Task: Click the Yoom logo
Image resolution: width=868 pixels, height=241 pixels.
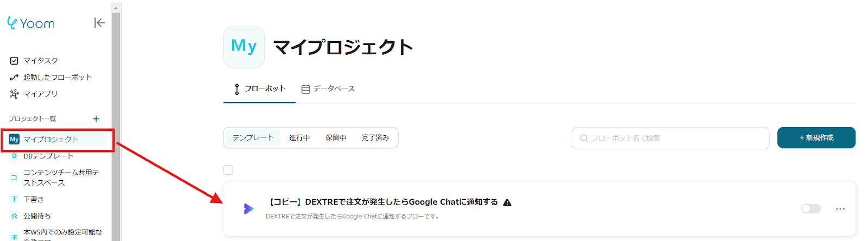Action: [31, 23]
